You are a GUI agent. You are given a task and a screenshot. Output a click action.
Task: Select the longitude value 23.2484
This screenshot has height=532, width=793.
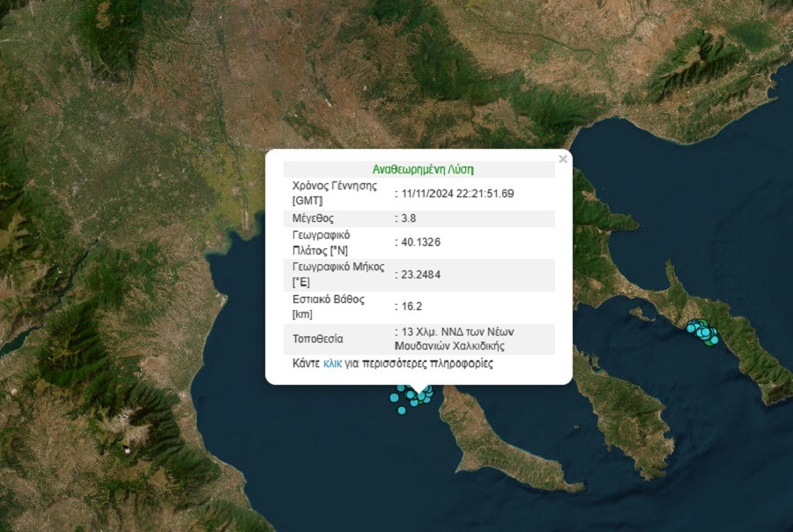click(x=421, y=275)
